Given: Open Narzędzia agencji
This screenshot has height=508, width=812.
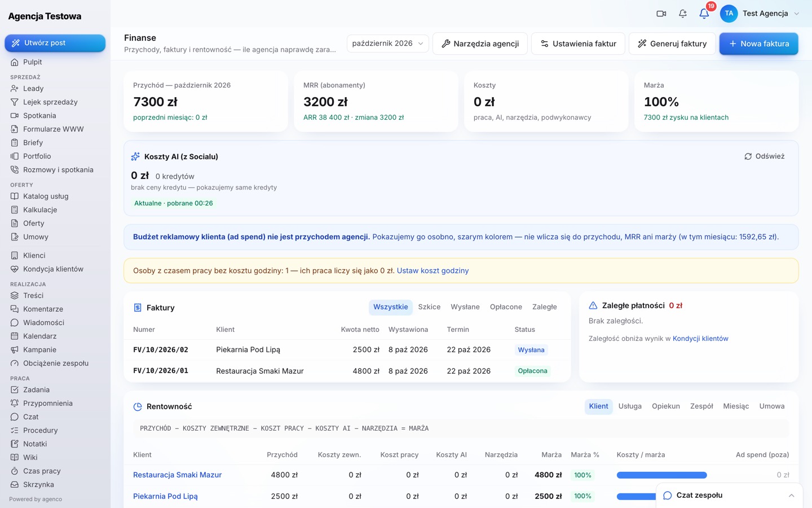Looking at the screenshot, I should coord(480,43).
